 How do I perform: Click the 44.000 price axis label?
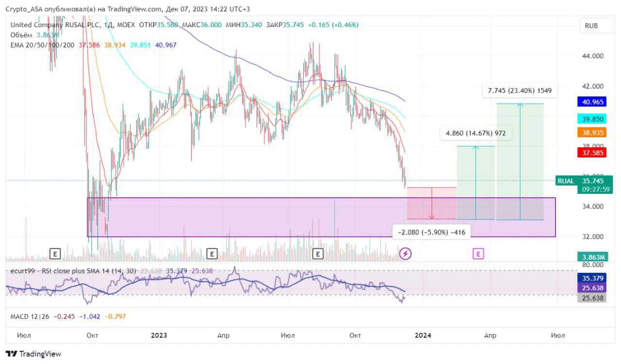tap(593, 56)
